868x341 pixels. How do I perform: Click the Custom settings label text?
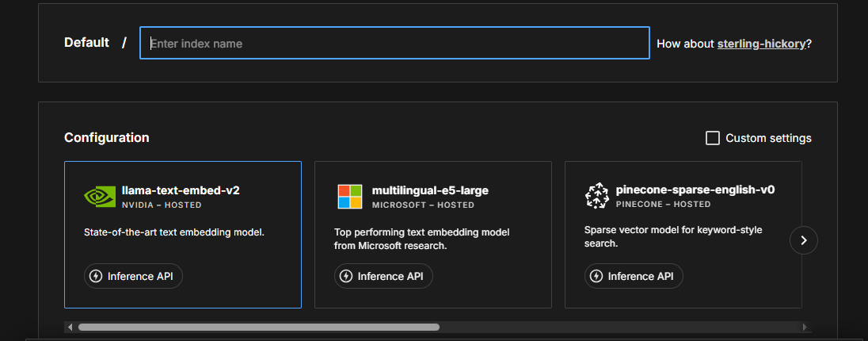tap(768, 138)
